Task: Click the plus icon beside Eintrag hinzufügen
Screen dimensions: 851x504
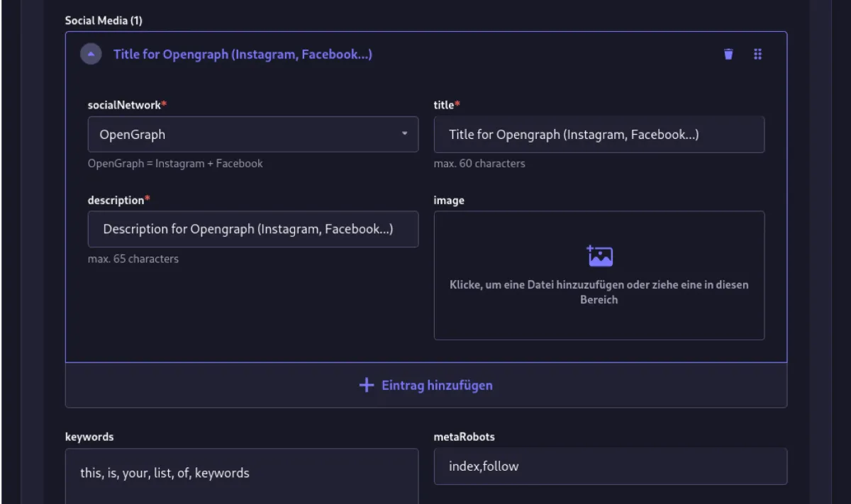Action: click(366, 385)
